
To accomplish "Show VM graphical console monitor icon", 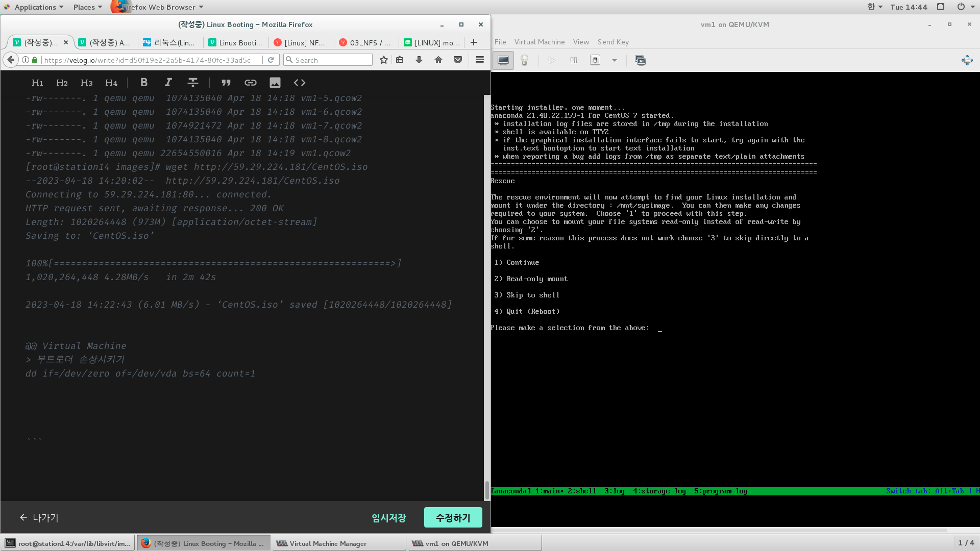I will point(503,60).
